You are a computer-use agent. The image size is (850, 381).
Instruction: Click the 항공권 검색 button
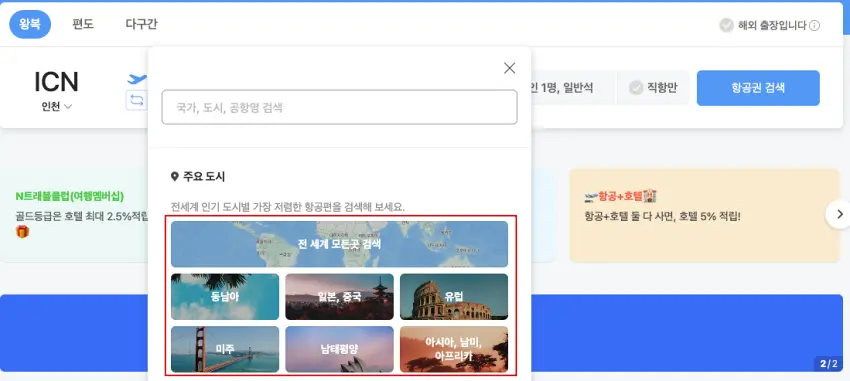[758, 88]
